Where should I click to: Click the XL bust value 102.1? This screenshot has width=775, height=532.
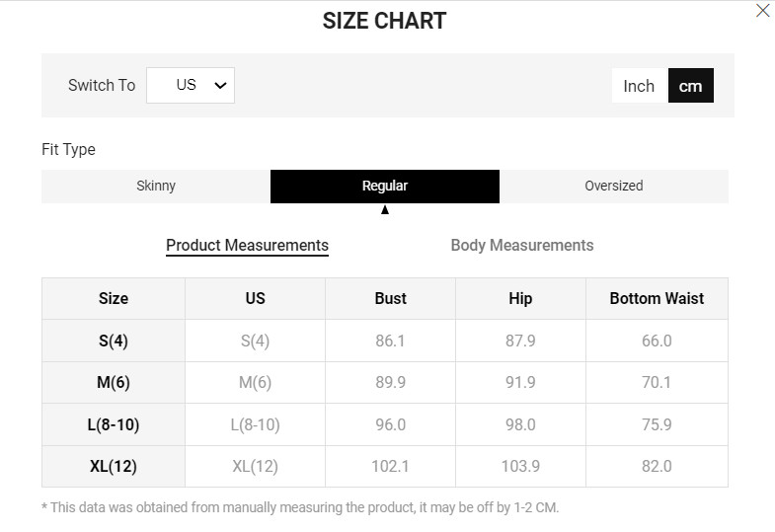coord(390,466)
